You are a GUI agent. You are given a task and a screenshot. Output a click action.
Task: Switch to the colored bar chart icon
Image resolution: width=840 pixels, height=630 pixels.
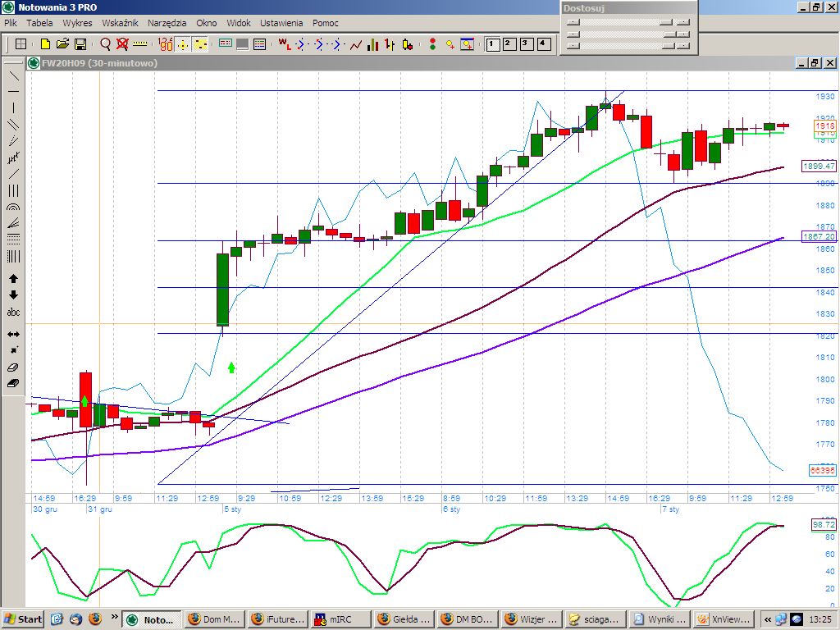click(x=372, y=44)
